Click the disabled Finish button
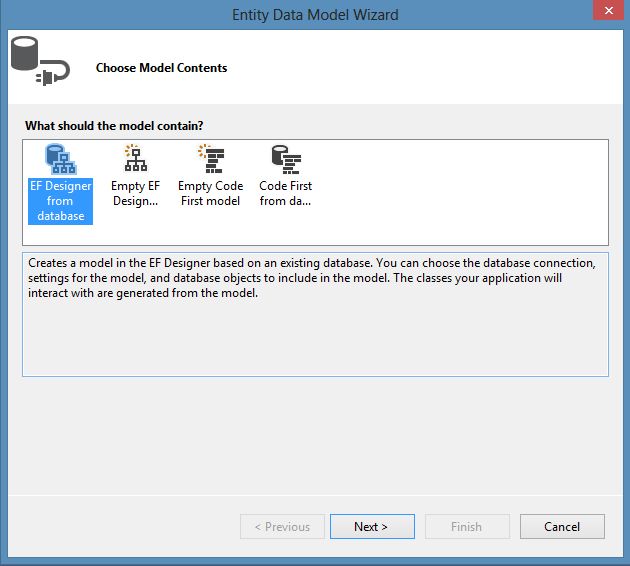This screenshot has height=566, width=630. (x=467, y=526)
